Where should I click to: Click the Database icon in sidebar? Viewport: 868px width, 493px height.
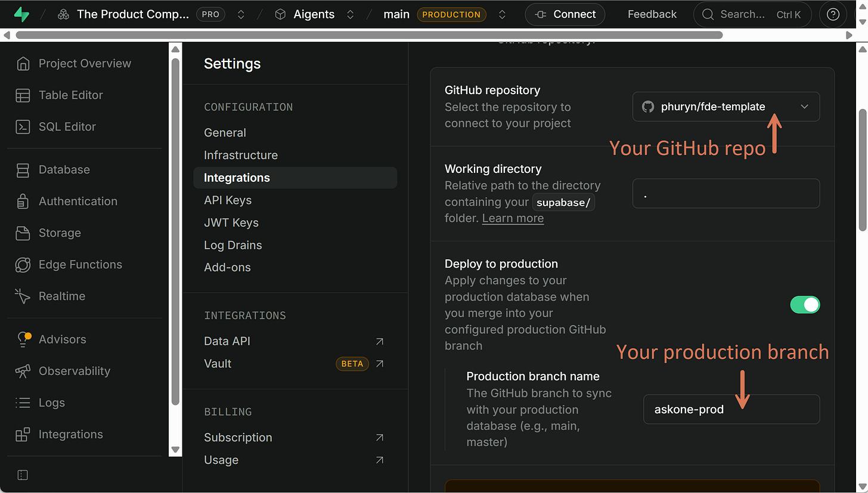point(23,170)
